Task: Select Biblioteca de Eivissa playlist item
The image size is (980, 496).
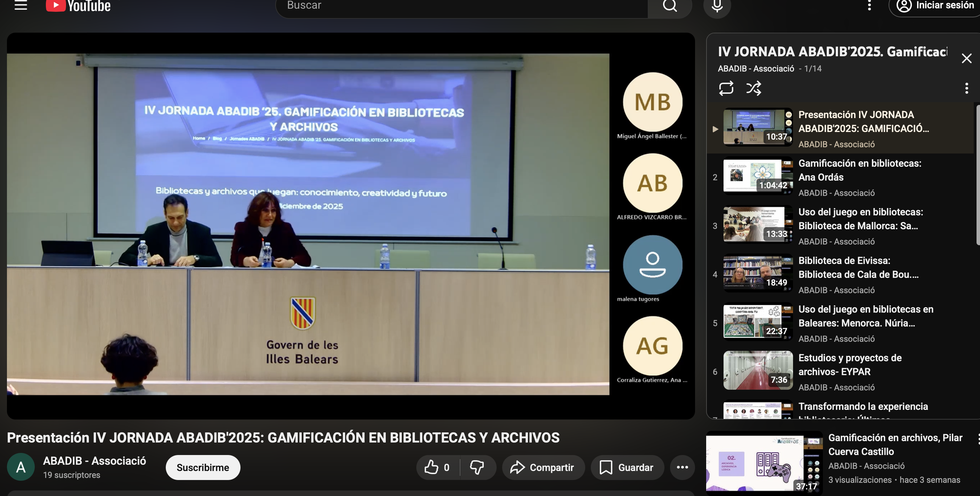Action: [858, 267]
